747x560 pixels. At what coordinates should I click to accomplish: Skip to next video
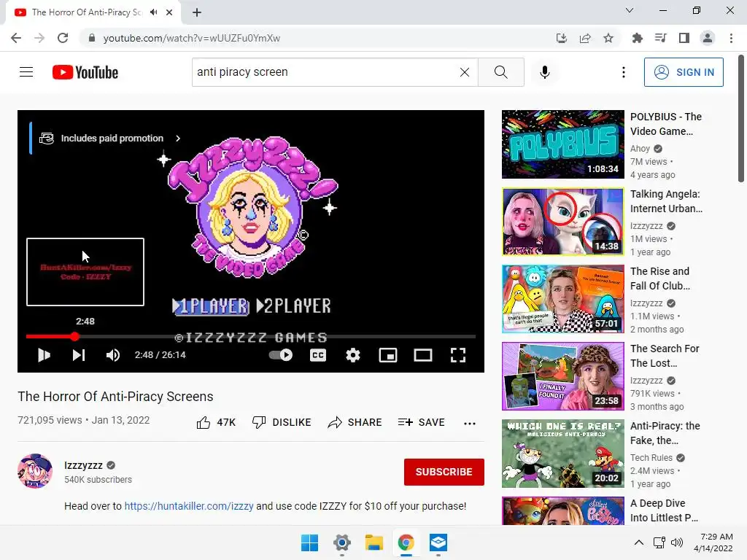(79, 355)
